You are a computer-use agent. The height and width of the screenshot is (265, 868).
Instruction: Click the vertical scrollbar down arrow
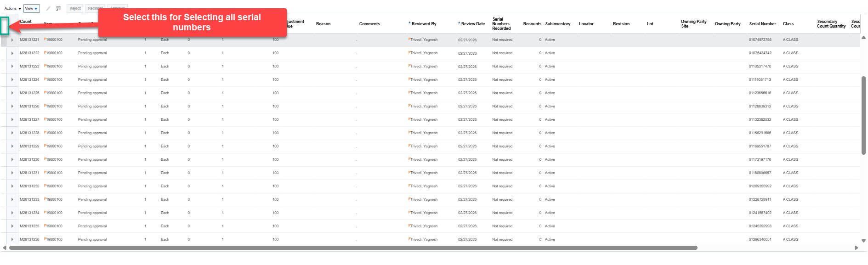[x=864, y=241]
